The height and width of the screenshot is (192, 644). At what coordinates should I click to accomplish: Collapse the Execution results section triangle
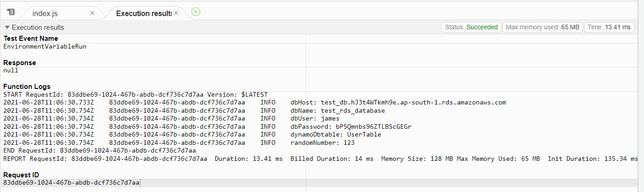(x=7, y=27)
